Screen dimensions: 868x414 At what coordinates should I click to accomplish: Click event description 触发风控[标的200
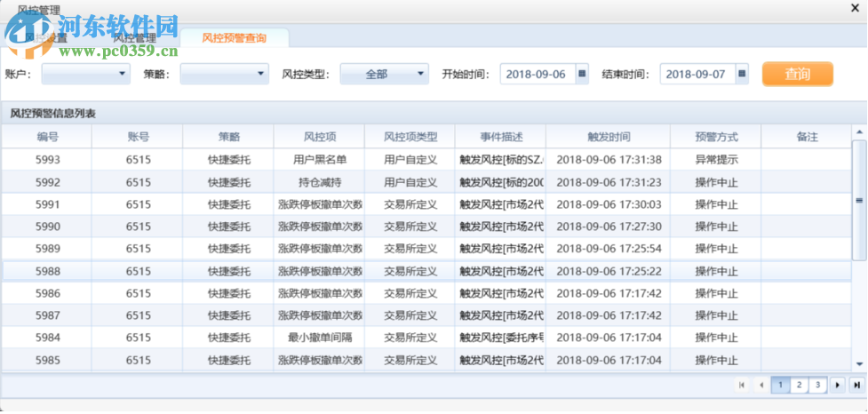tap(502, 182)
